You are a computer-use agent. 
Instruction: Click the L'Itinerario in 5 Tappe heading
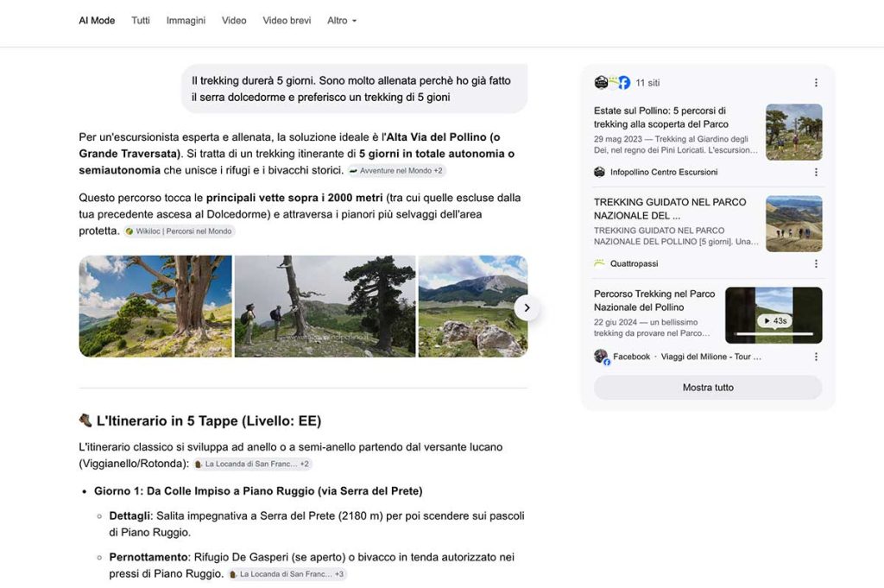pos(209,420)
